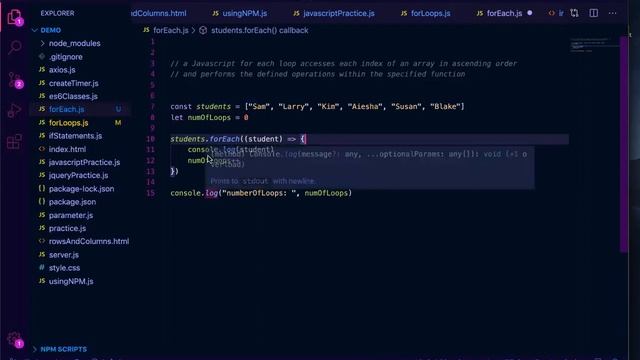Open the Run and Debug view
Screen dimensions: 640x360
coord(15,110)
